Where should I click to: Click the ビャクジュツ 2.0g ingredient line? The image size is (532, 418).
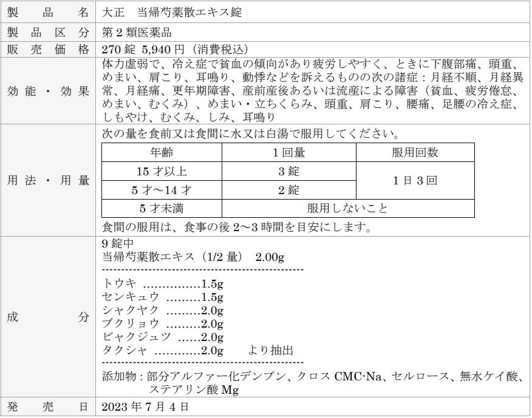[163, 337]
